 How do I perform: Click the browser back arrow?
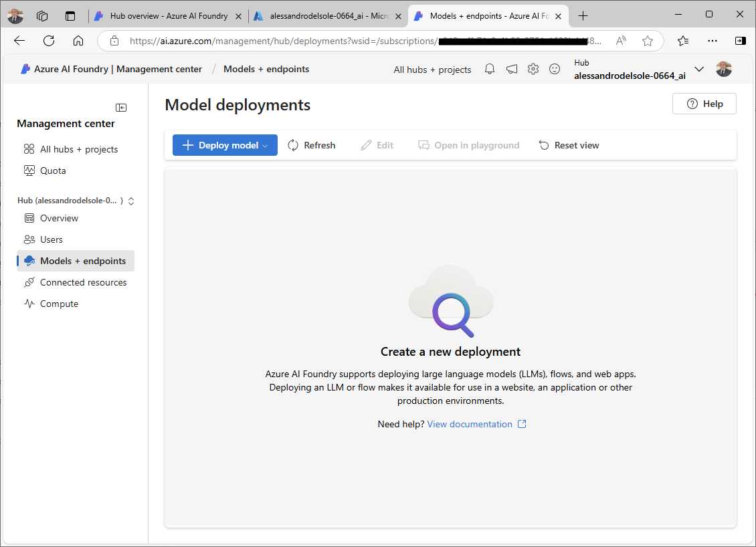(x=19, y=41)
